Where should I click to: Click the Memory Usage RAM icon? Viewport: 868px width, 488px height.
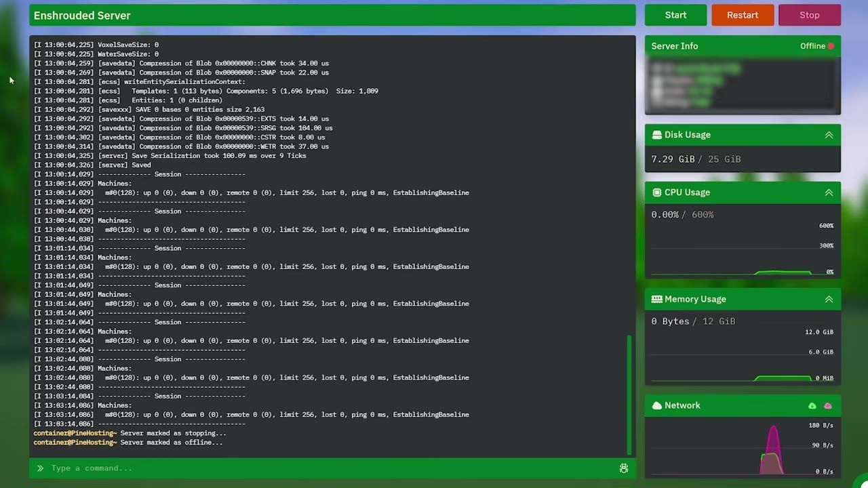click(656, 299)
